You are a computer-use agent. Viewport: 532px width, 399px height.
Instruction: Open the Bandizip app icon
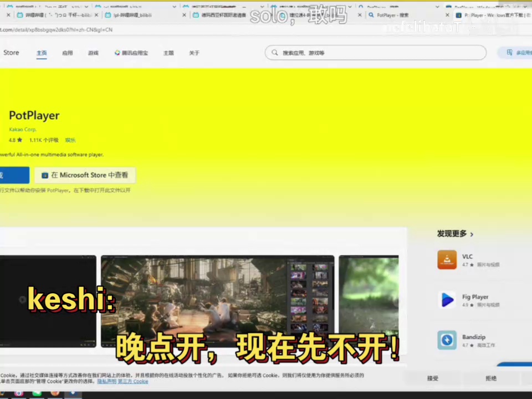[447, 340]
